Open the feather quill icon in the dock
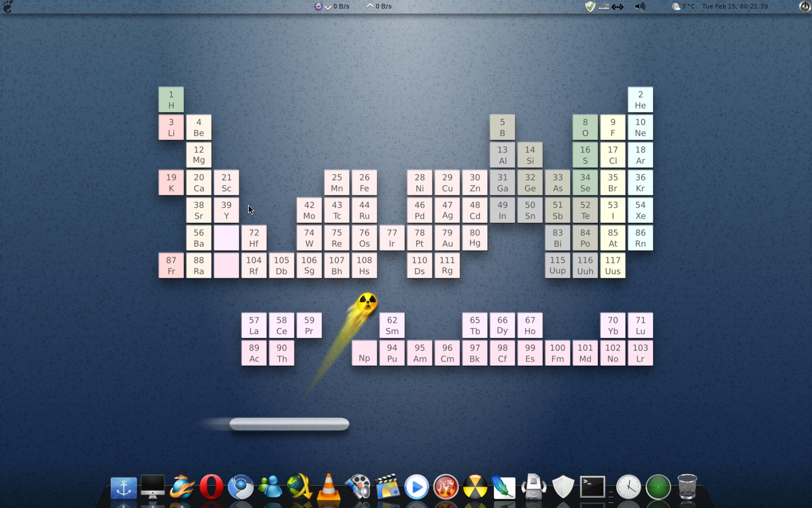This screenshot has height=508, width=812. point(505,487)
